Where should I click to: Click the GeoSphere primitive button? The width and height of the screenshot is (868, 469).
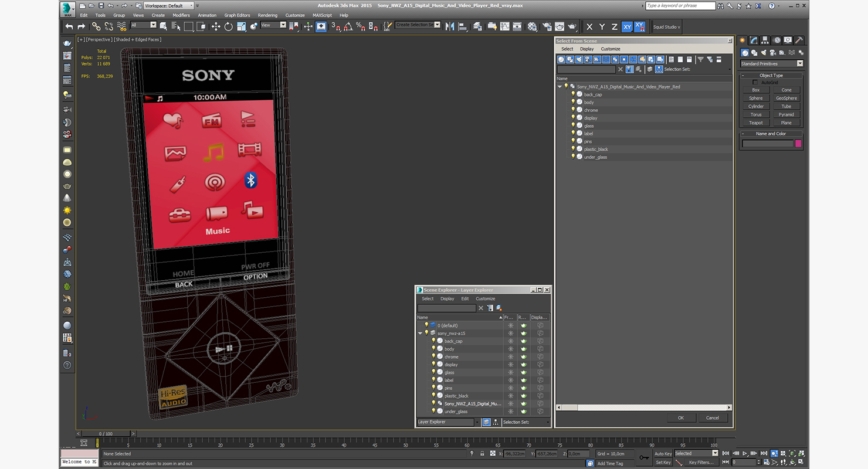[x=786, y=98]
